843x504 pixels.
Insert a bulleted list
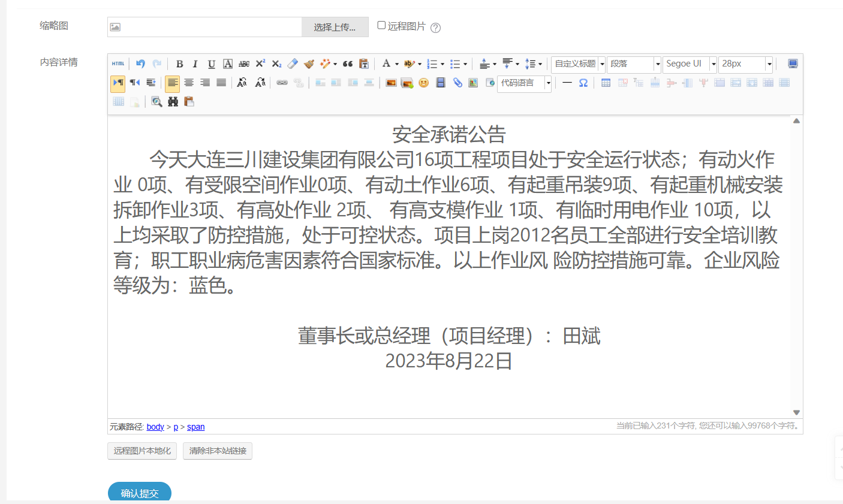(x=455, y=64)
